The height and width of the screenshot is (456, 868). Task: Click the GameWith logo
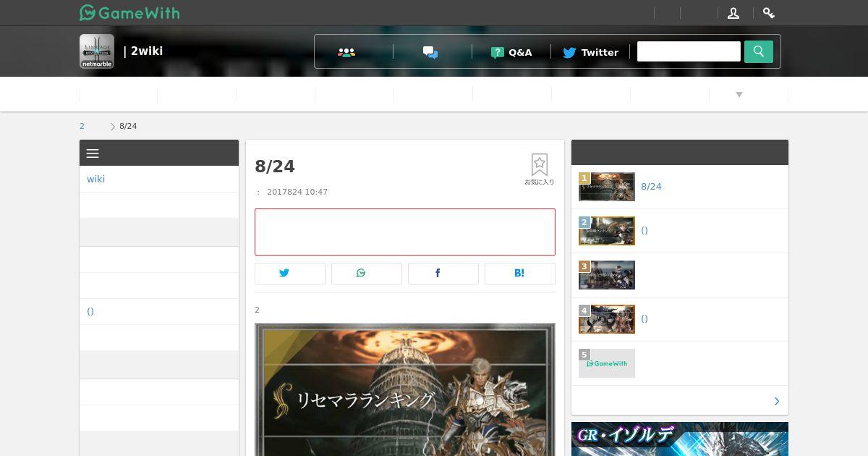[129, 13]
